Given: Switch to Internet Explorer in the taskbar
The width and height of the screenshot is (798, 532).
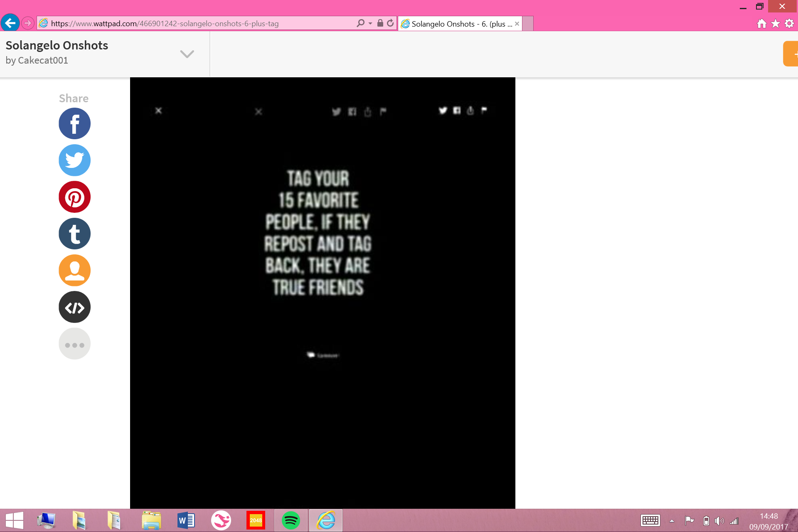Looking at the screenshot, I should (326, 520).
